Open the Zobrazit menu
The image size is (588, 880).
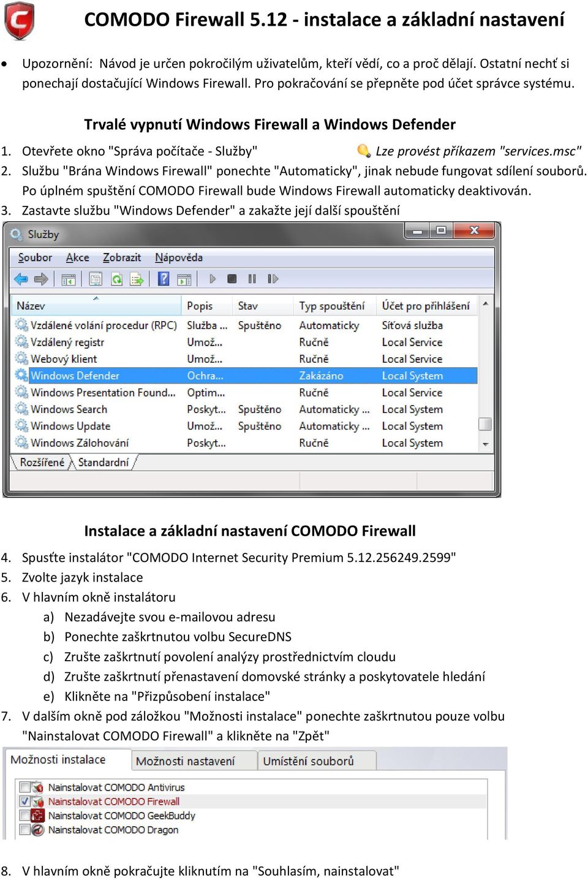(122, 257)
